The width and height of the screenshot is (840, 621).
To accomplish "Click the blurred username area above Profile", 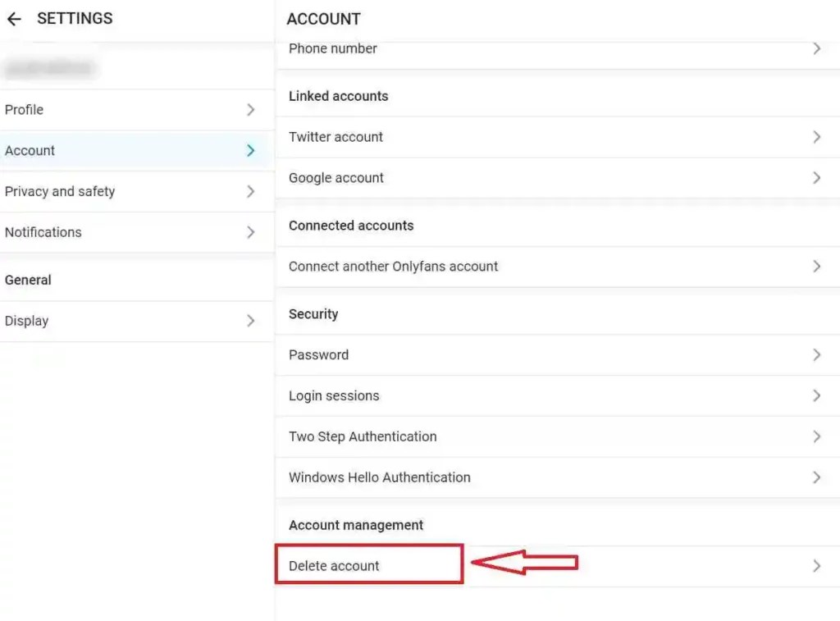I will 51,68.
